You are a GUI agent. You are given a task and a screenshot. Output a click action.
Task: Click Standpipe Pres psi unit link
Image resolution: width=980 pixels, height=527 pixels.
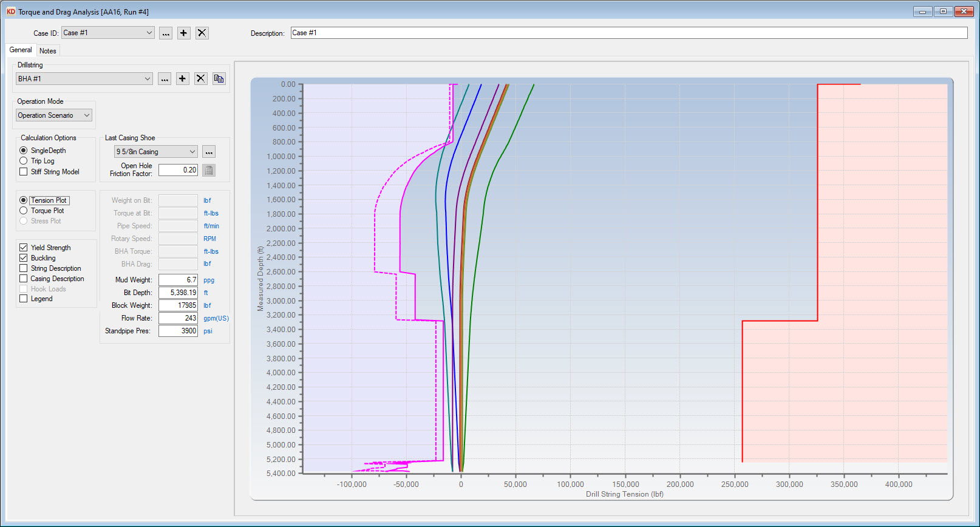208,331
